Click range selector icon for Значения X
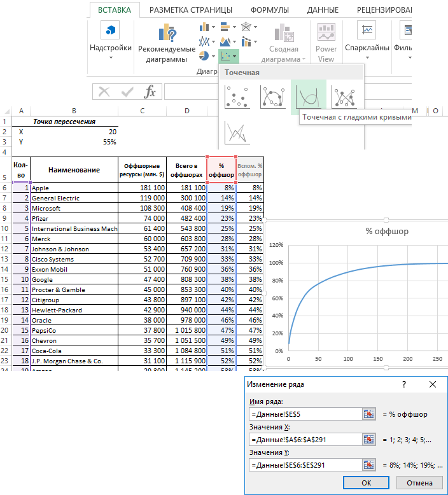Image resolution: width=448 pixels, height=495 pixels. click(x=368, y=439)
